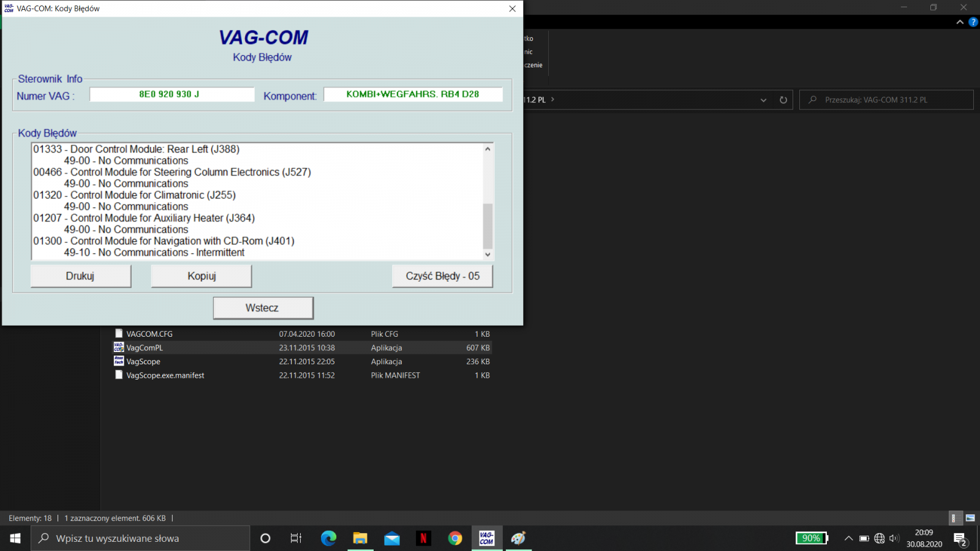
Task: Copy fault codes with the Kopiuj button
Action: (x=202, y=276)
